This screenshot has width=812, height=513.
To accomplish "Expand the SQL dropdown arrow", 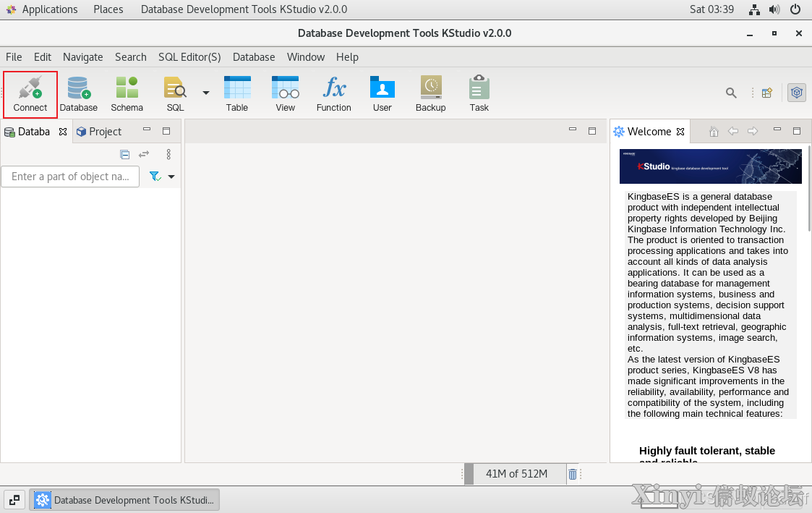I will (x=206, y=93).
